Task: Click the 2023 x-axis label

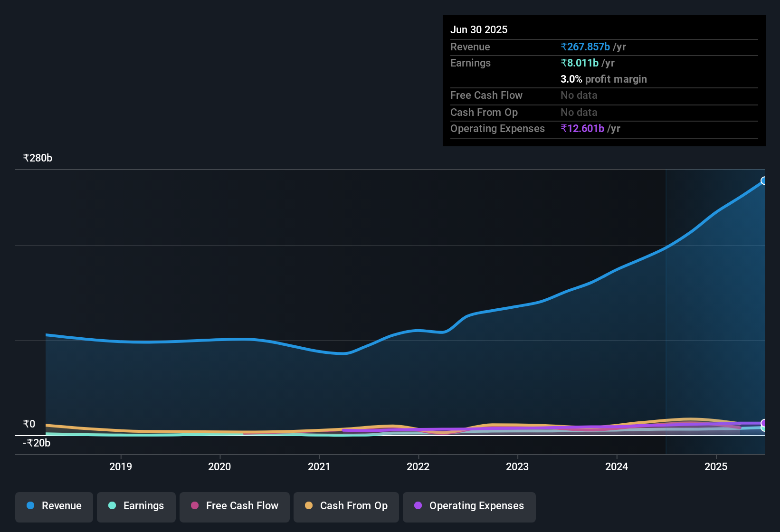Action: point(517,466)
